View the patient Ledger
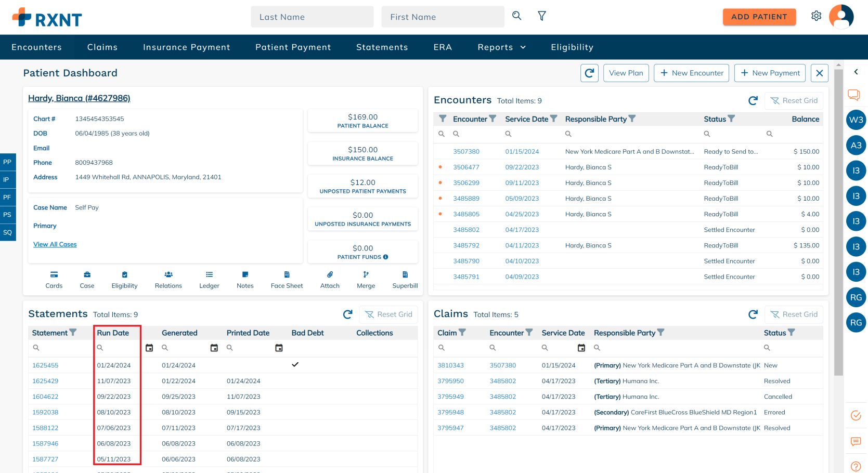This screenshot has height=473, width=868. [x=209, y=279]
